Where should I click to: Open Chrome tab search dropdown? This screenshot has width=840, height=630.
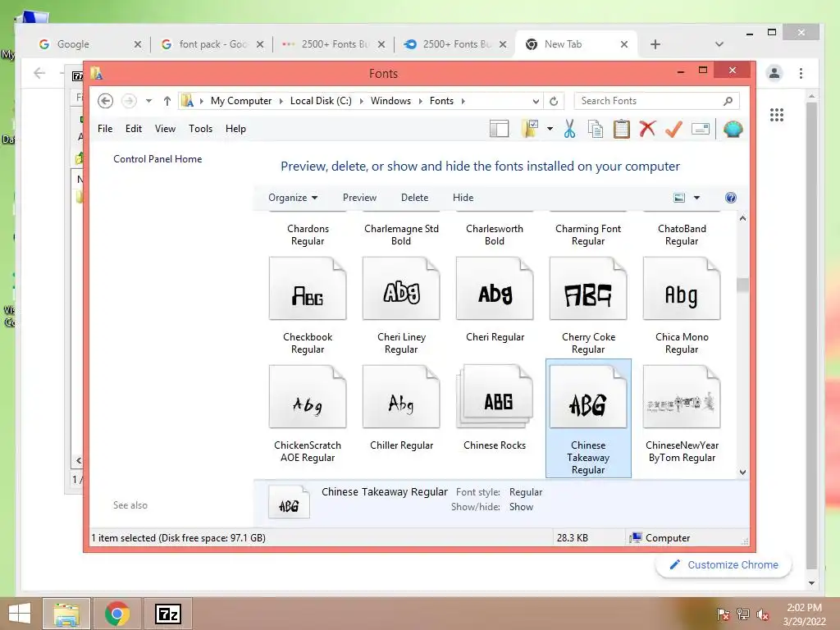719,44
